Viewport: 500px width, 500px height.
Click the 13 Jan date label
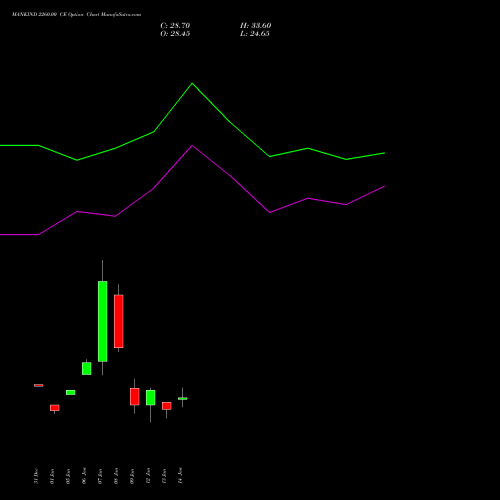tap(164, 476)
